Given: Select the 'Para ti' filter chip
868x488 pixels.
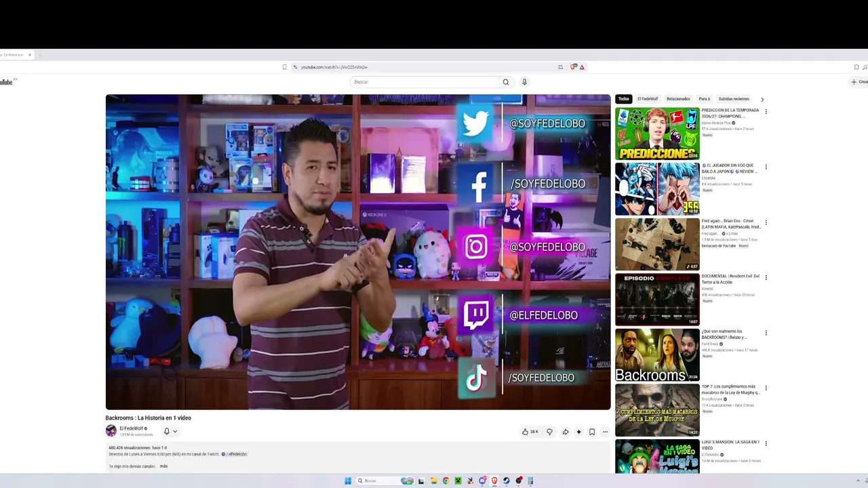Looking at the screenshot, I should pyautogui.click(x=705, y=99).
